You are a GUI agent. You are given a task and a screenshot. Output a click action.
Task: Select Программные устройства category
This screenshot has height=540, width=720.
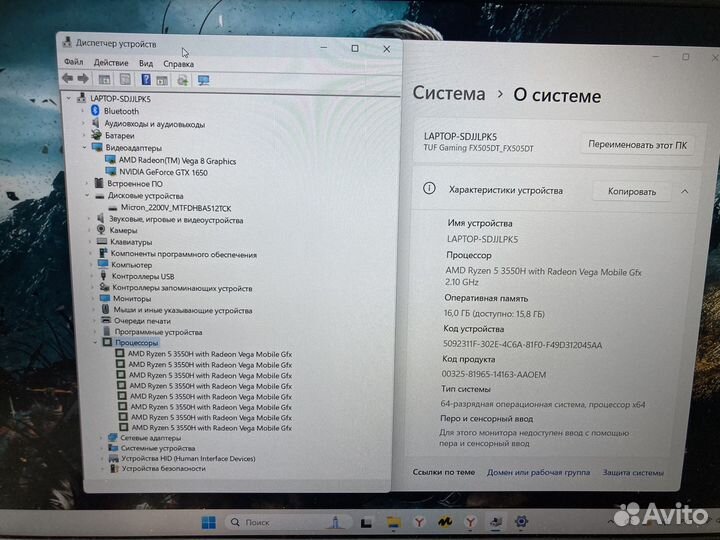[x=158, y=332]
